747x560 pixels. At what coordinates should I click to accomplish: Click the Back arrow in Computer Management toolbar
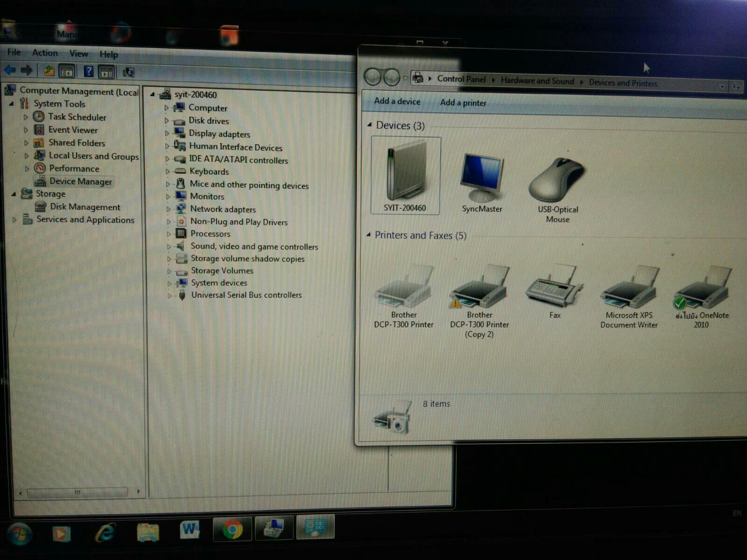[x=10, y=70]
